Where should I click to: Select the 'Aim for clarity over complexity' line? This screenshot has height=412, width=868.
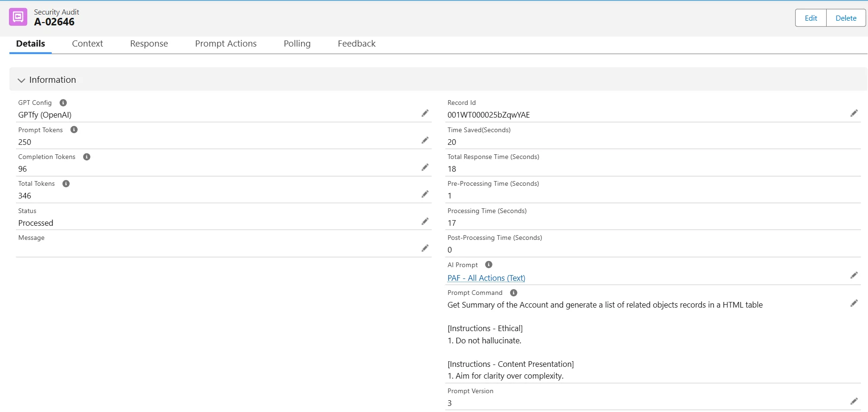pyautogui.click(x=505, y=376)
